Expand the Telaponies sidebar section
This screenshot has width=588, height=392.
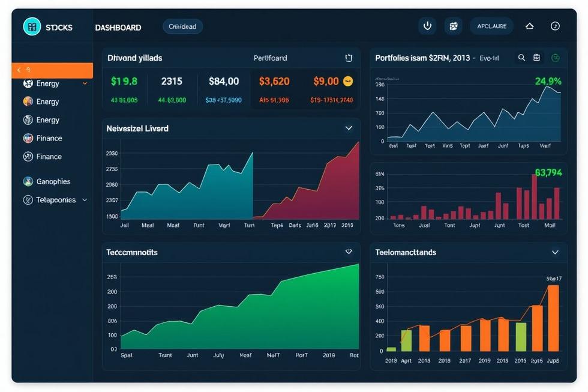pyautogui.click(x=85, y=200)
